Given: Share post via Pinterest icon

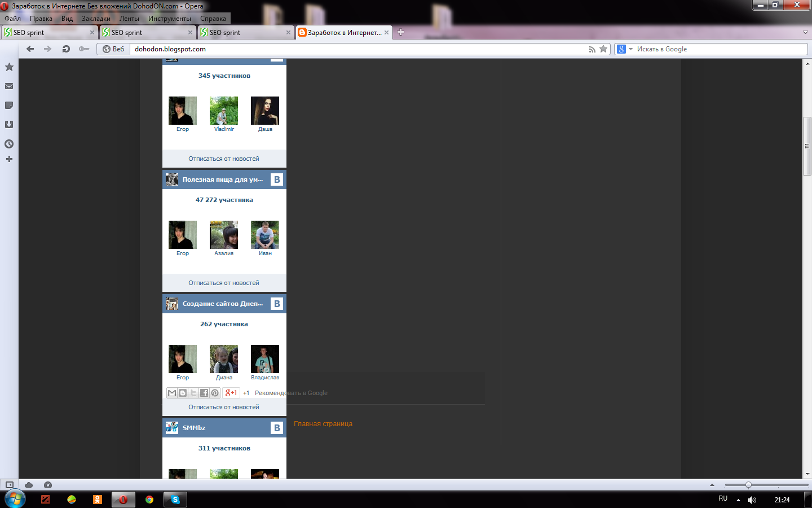Looking at the screenshot, I should (215, 393).
